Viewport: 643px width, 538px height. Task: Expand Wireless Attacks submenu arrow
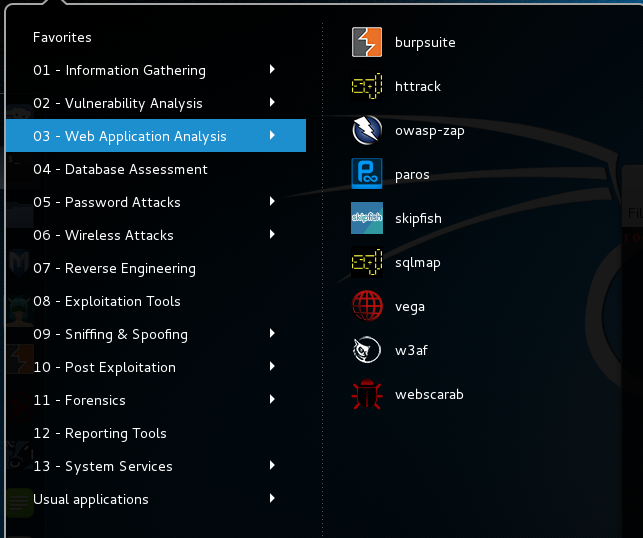(272, 234)
